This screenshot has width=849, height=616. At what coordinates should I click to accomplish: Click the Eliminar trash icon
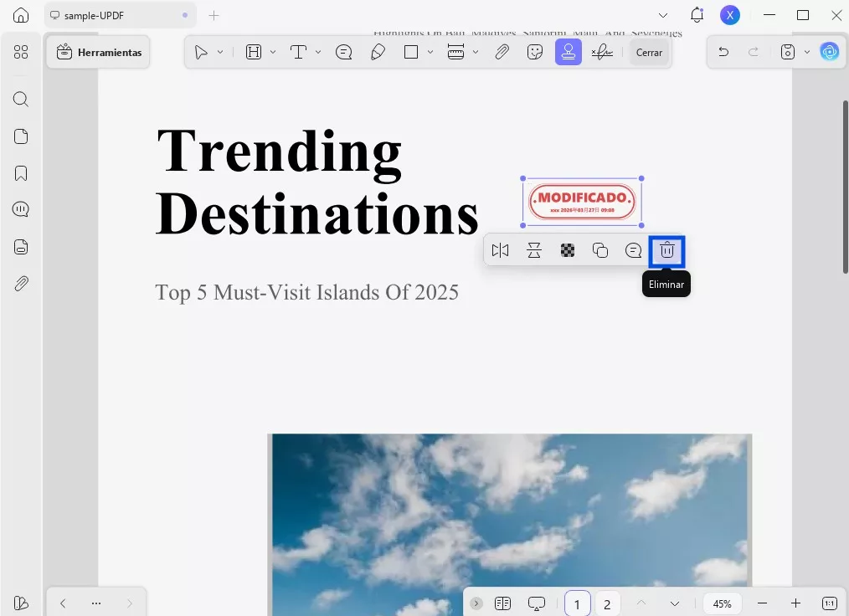[667, 250]
